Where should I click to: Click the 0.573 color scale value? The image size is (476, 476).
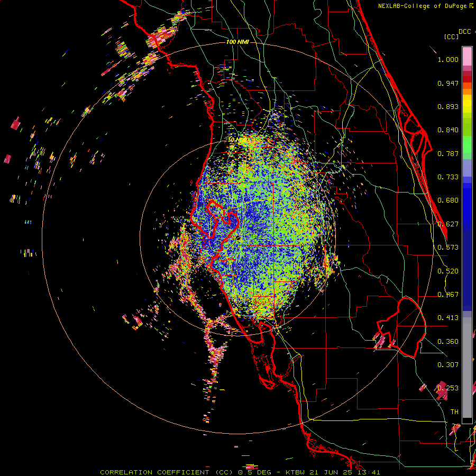tap(448, 248)
